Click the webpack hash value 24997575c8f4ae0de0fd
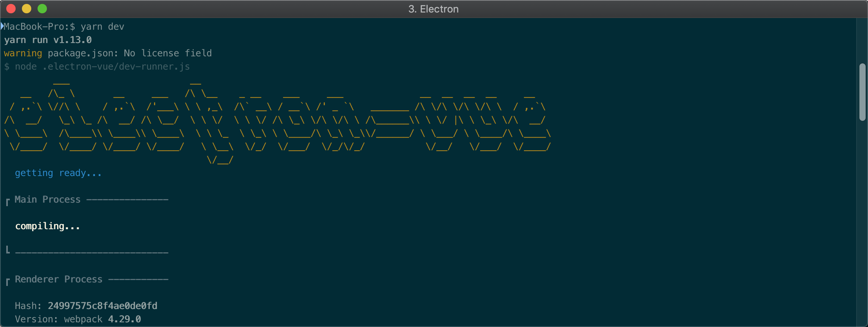The image size is (868, 327). point(102,306)
